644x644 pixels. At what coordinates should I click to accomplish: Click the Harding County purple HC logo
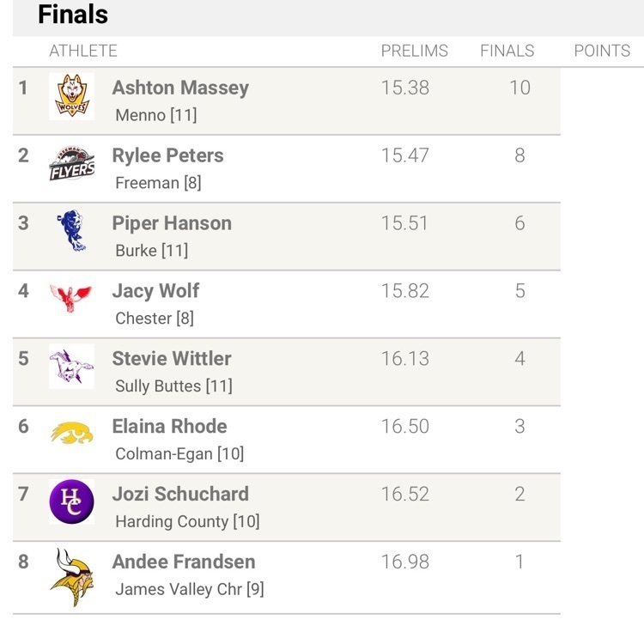tap(71, 501)
